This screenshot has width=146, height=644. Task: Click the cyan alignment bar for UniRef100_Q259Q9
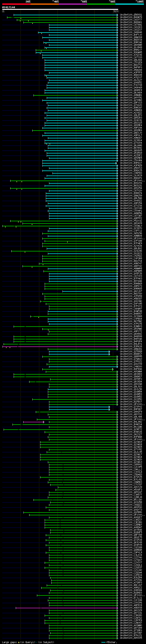tap(79, 352)
